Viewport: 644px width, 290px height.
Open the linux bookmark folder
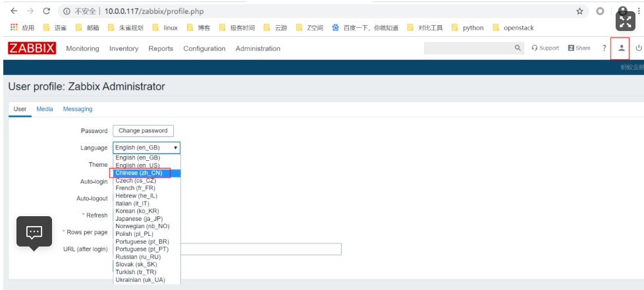click(x=165, y=28)
